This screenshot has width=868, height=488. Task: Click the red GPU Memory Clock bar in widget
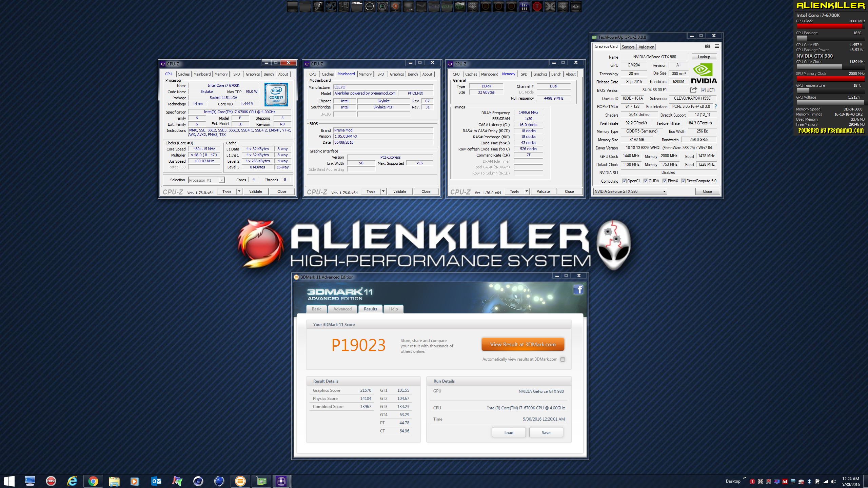pyautogui.click(x=830, y=79)
